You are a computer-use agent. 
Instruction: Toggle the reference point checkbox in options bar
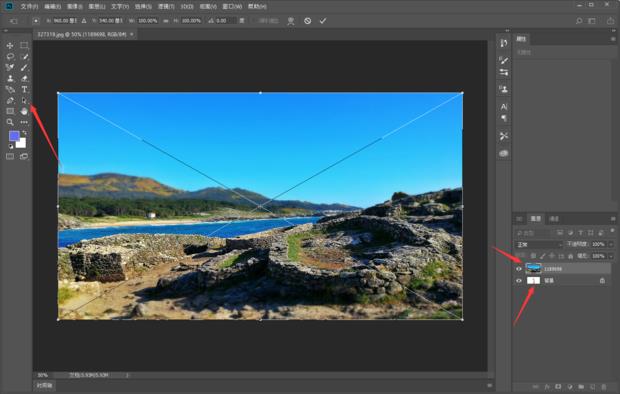pos(36,21)
